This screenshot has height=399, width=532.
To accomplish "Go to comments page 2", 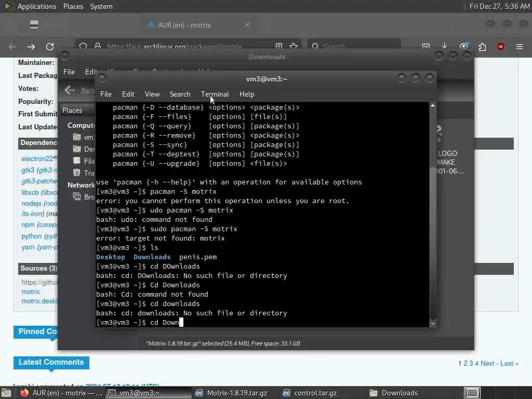I will point(465,363).
